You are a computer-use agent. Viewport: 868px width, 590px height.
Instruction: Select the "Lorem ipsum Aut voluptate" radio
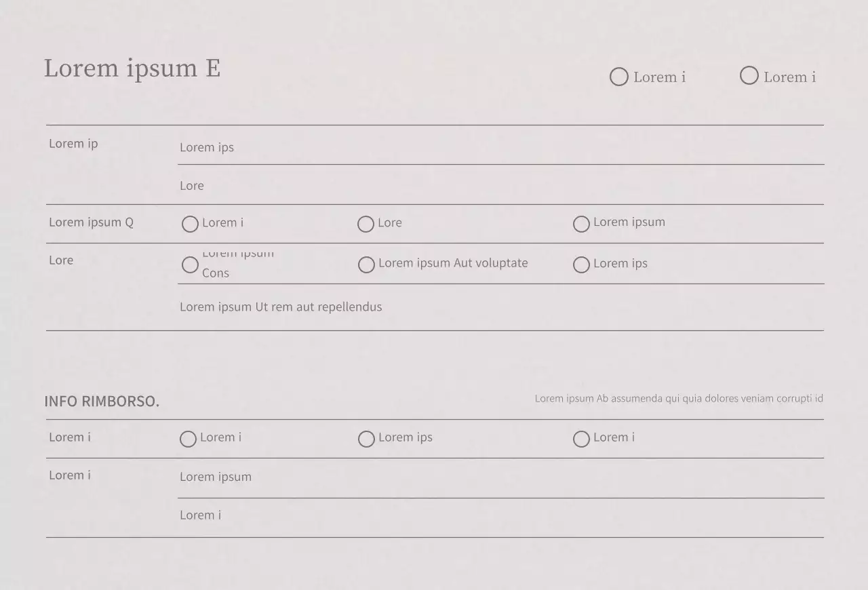[366, 265]
